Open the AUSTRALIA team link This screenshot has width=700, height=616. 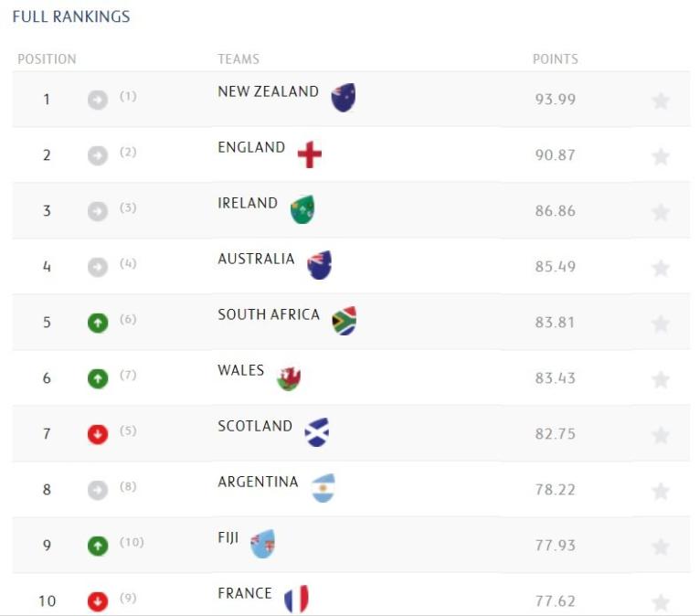click(256, 259)
